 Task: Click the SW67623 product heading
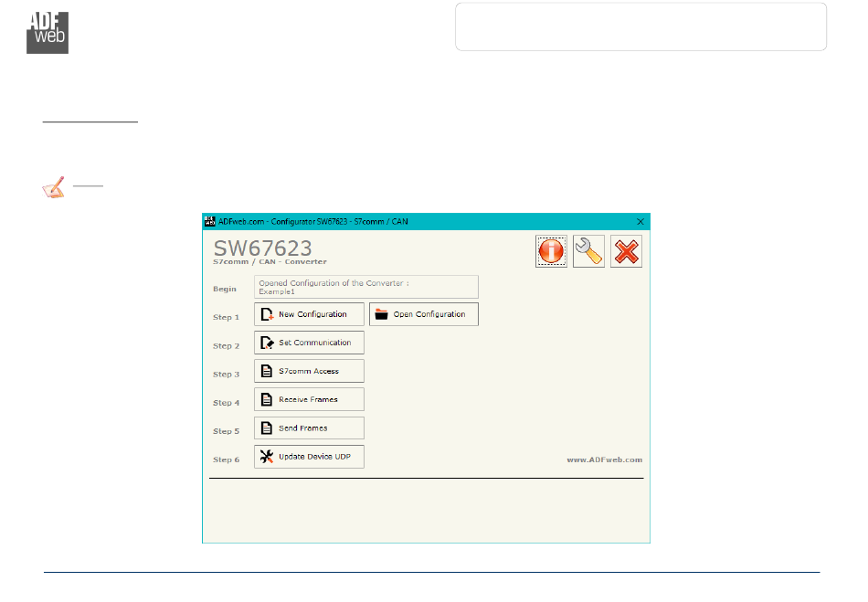(263, 248)
